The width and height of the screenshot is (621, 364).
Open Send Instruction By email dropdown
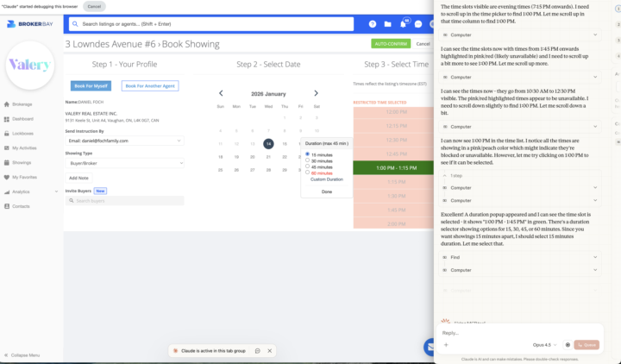click(x=124, y=141)
